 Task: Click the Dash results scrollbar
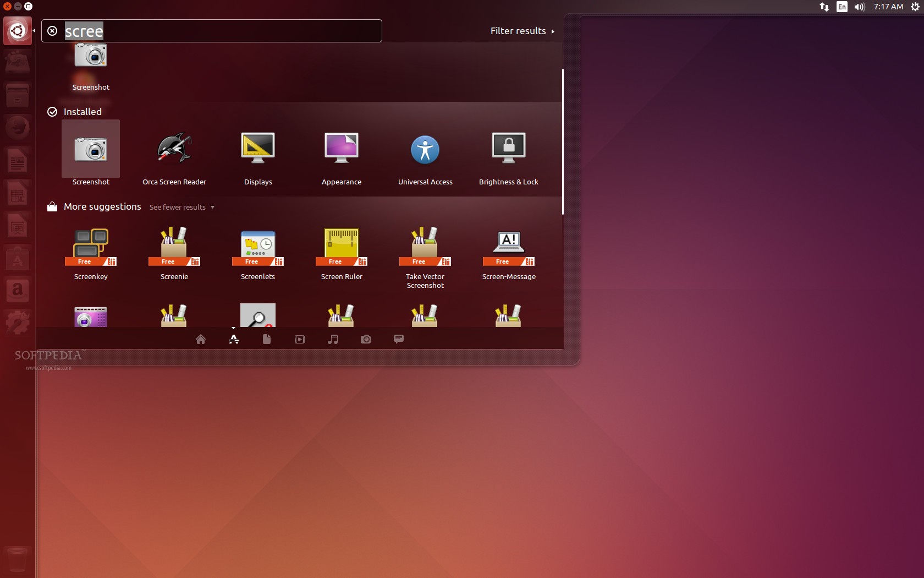[x=563, y=141]
